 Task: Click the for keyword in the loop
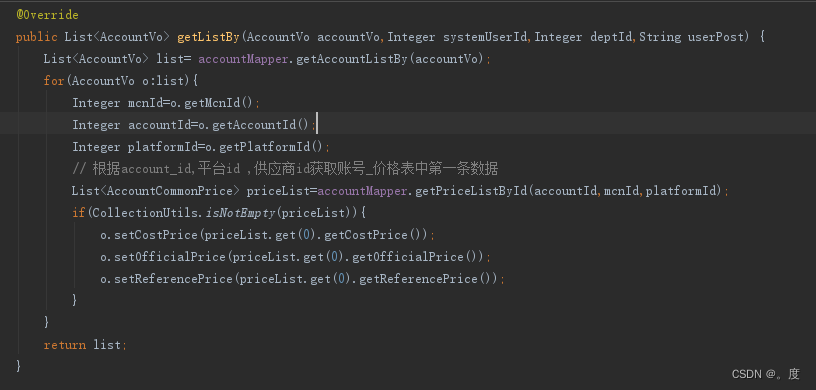[x=54, y=81]
